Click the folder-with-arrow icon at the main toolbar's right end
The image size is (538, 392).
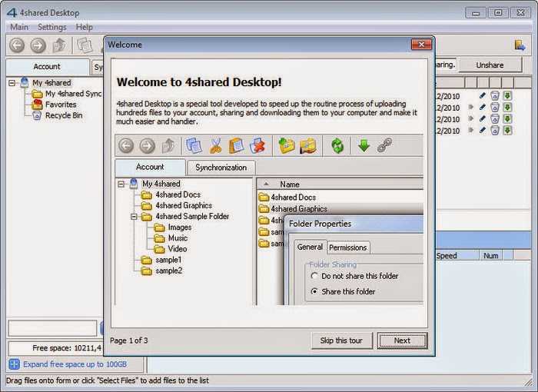click(520, 45)
